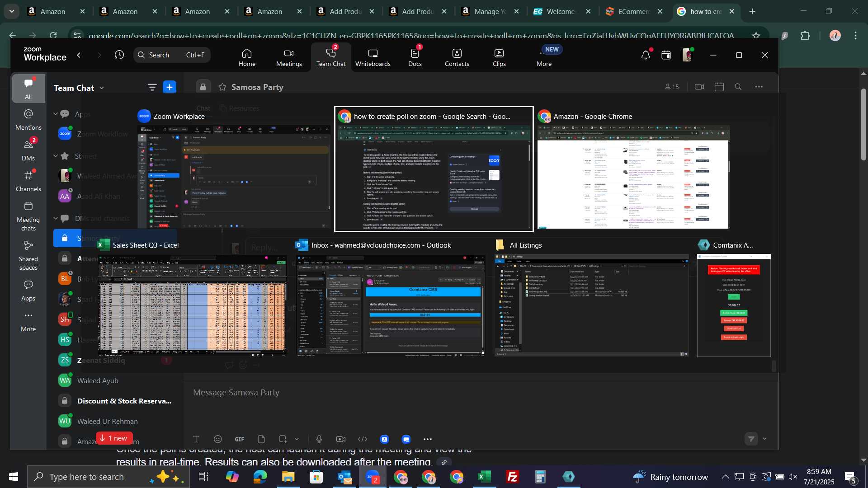
Task: Open Waleed Ur Rehman chat
Action: 115,421
